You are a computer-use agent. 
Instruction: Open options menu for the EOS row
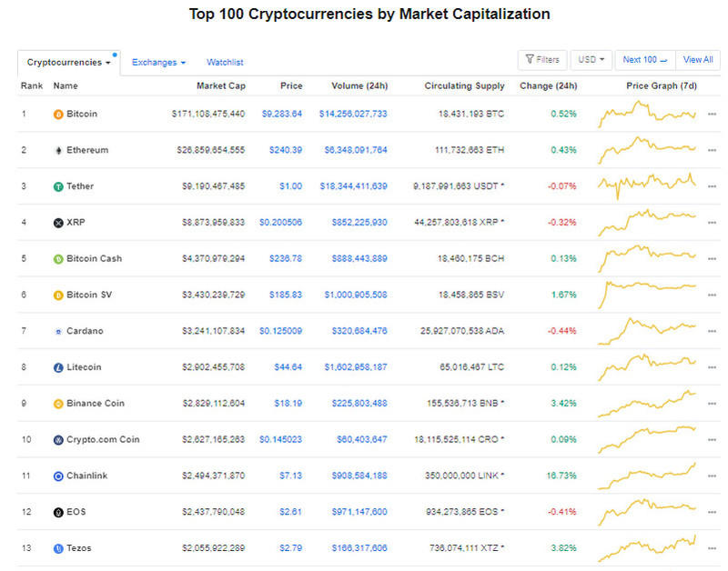(711, 512)
